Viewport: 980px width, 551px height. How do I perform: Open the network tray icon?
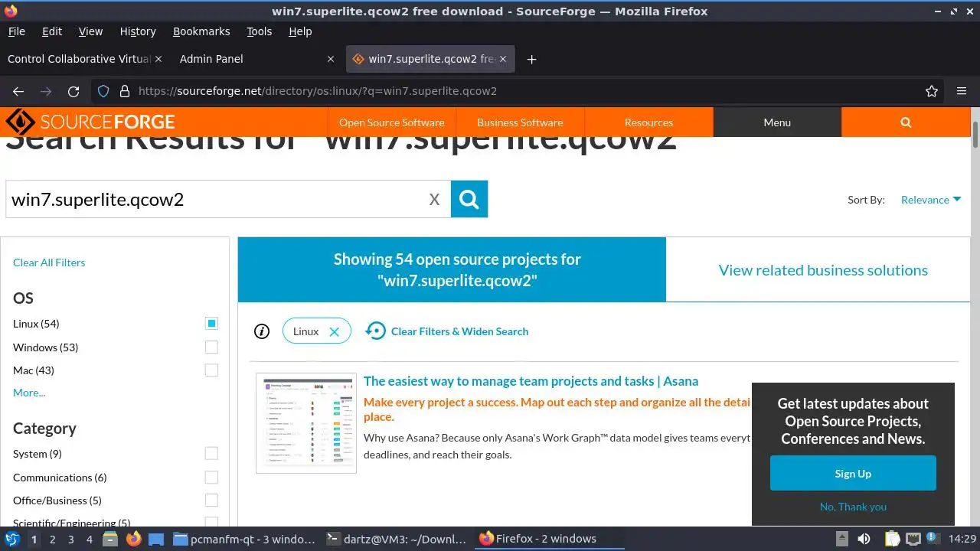[x=913, y=539]
